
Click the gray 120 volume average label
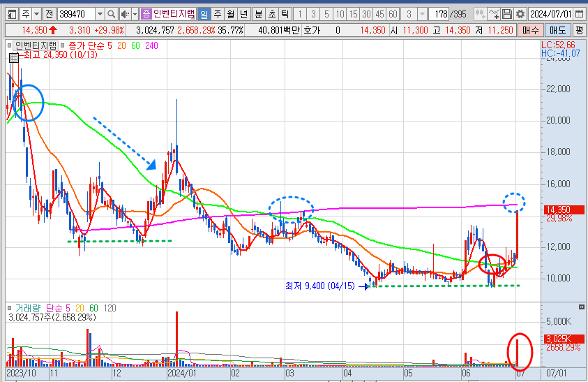pyautogui.click(x=110, y=308)
